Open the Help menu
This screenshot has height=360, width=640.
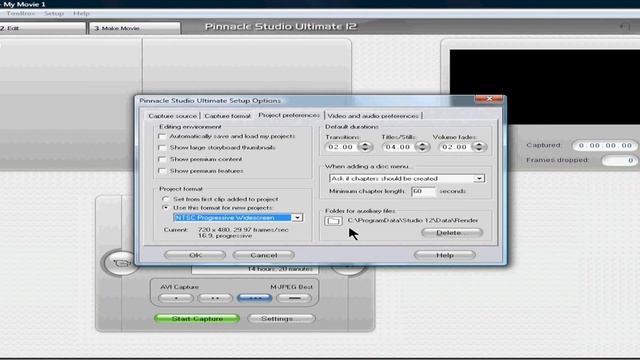click(x=81, y=13)
